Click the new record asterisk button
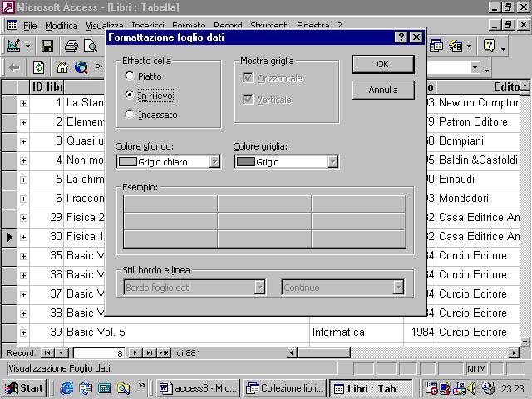The height and width of the screenshot is (399, 532). coord(164,352)
